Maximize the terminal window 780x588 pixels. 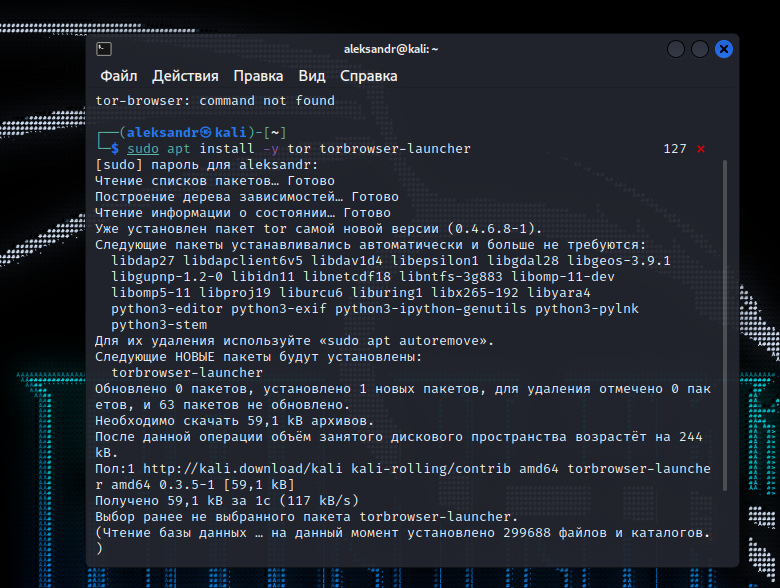click(x=700, y=49)
